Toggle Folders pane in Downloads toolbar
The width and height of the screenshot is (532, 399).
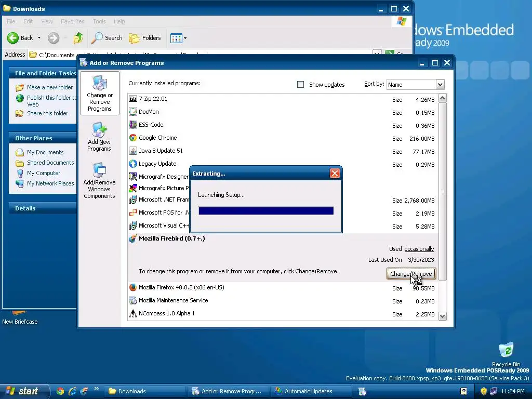(x=145, y=38)
